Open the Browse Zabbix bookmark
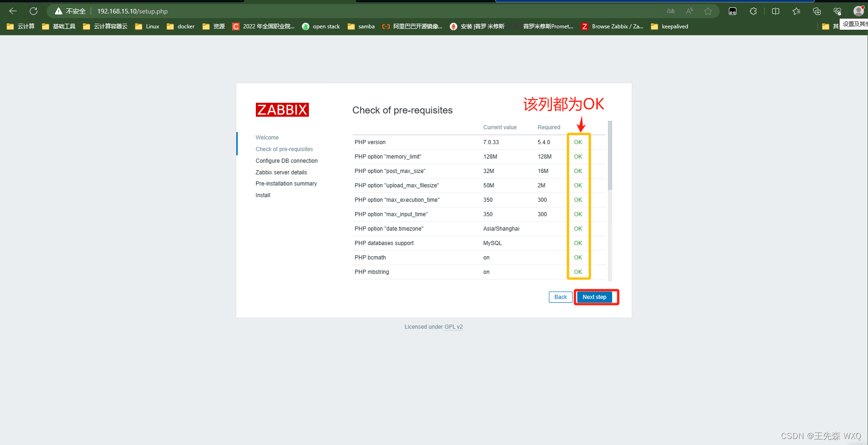The image size is (868, 445). point(613,27)
